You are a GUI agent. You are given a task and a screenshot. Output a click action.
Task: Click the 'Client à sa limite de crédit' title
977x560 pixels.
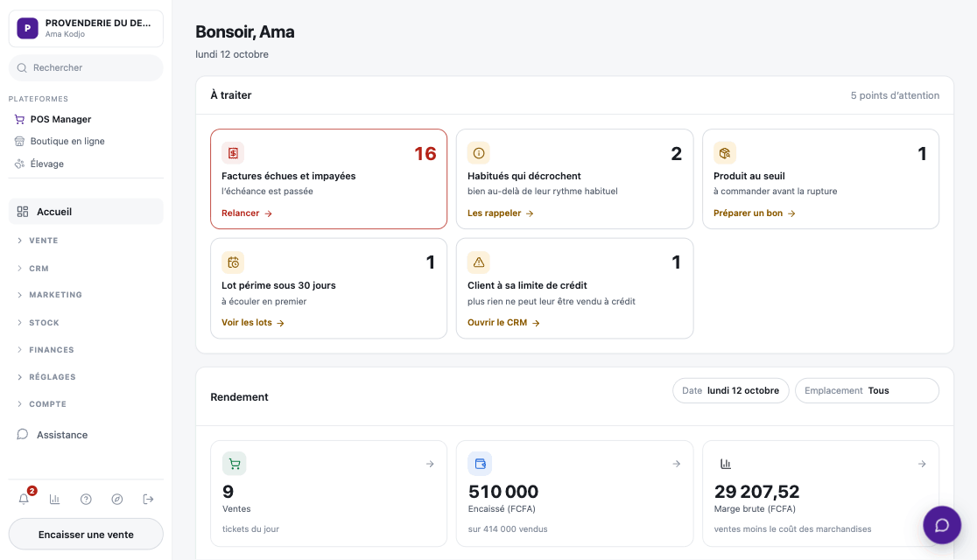click(x=527, y=285)
